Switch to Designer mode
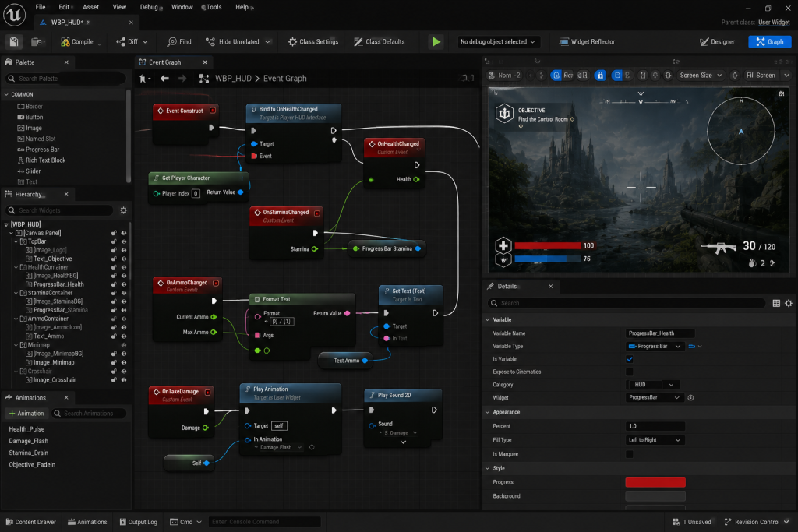Viewport: 798px width, 532px height. 717,42
